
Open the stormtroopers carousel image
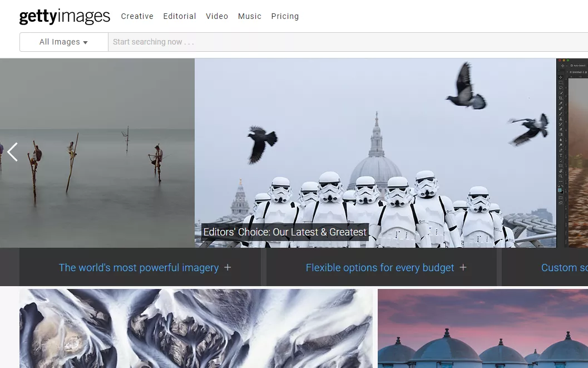(375, 153)
